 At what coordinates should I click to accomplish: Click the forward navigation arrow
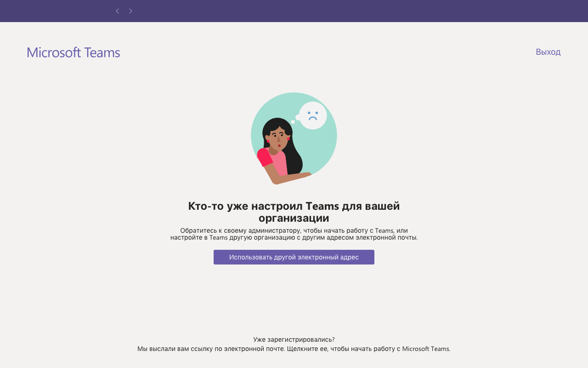coord(131,11)
